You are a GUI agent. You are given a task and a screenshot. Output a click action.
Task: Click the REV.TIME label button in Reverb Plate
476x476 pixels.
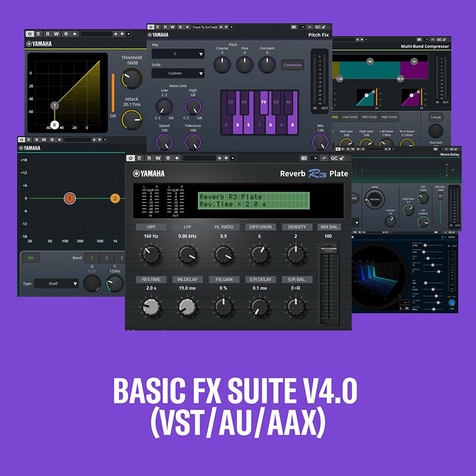[151, 279]
